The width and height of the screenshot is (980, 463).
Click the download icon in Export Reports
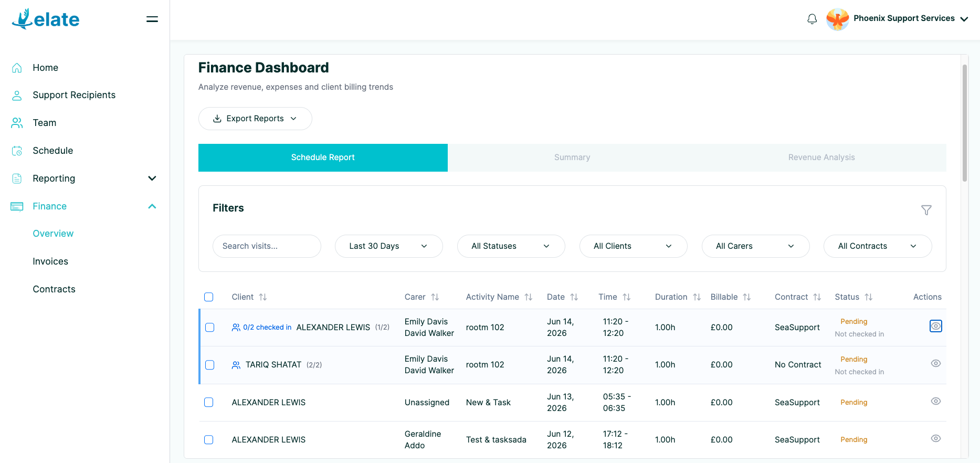[217, 119]
